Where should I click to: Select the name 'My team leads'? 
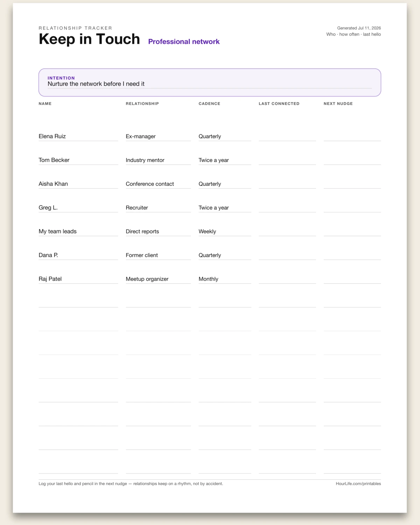[x=57, y=231]
